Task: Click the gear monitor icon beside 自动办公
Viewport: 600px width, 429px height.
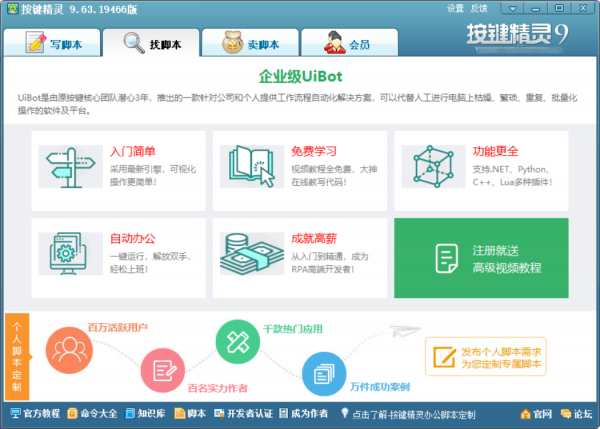Action: point(70,253)
